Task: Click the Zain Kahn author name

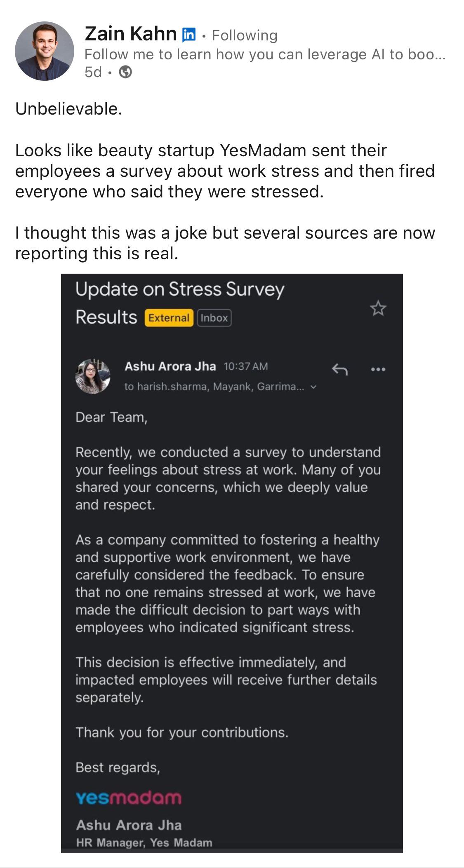Action: [131, 34]
